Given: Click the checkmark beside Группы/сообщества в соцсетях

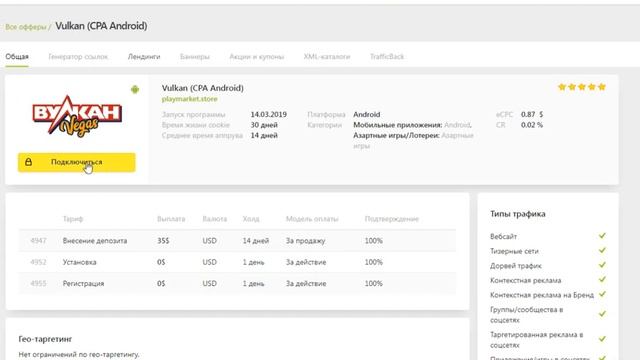Looking at the screenshot, I should pyautogui.click(x=602, y=314).
